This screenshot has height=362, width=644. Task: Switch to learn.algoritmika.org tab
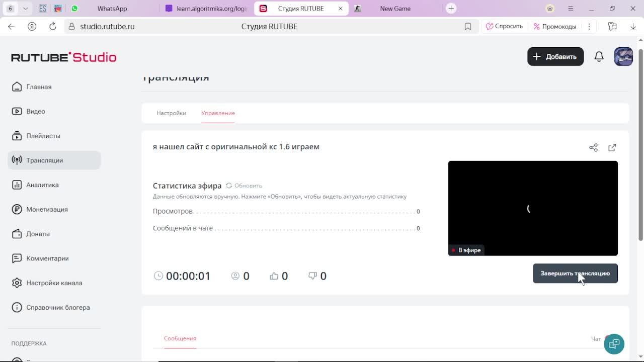[x=206, y=9]
